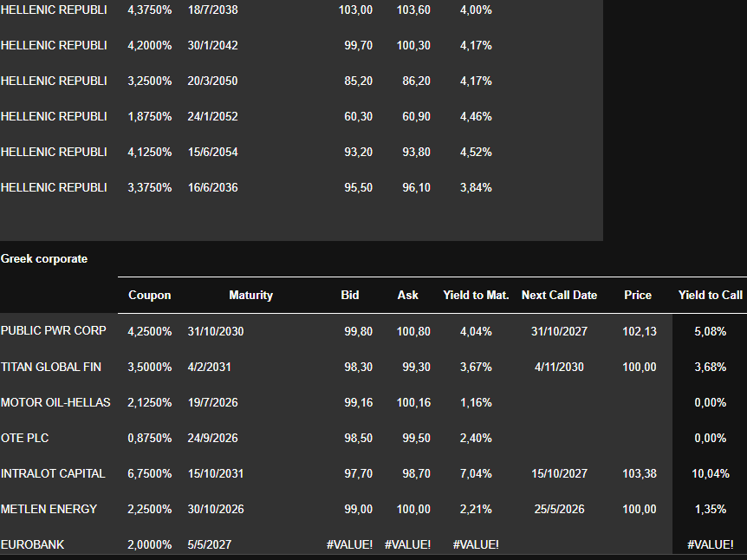The width and height of the screenshot is (747, 560).
Task: Click the 95,50 bid value
Action: click(x=358, y=188)
